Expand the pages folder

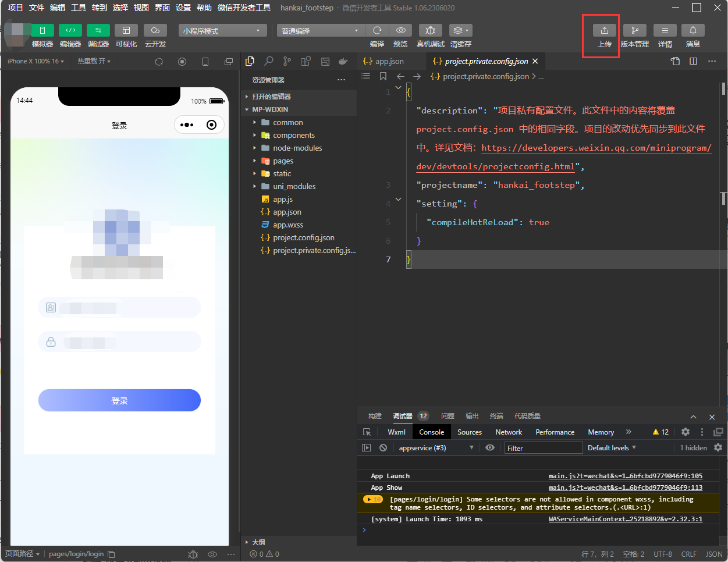tap(299, 161)
